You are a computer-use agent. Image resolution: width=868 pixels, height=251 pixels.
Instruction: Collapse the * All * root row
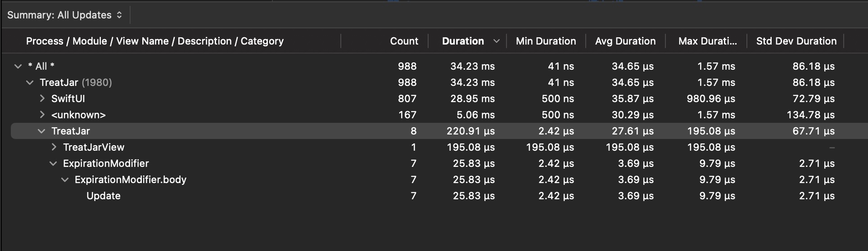click(x=18, y=67)
